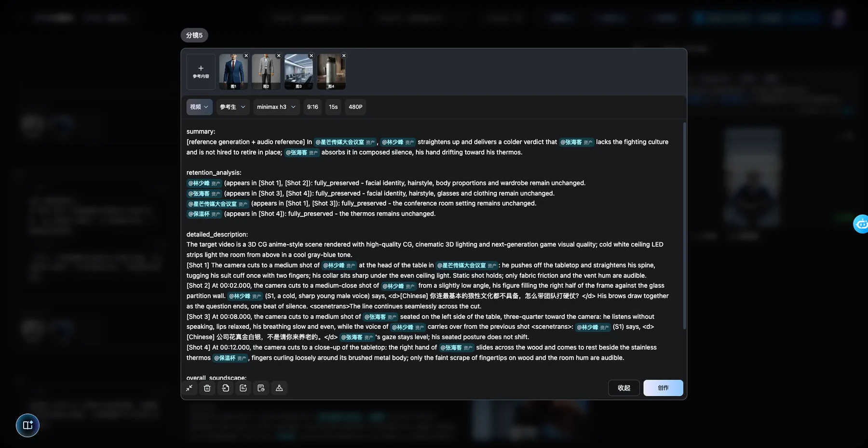Click the @林少峰 tag in retention_analysis
The image size is (868, 448).
click(204, 183)
